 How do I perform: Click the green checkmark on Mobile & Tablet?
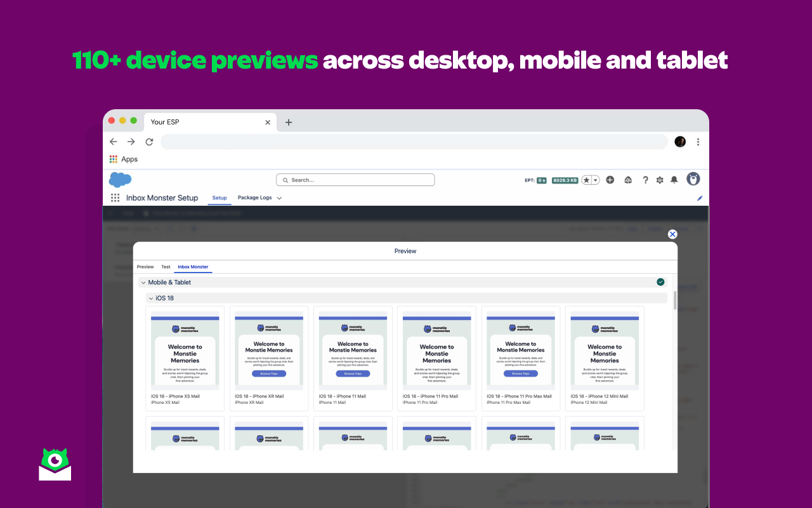[x=660, y=282]
